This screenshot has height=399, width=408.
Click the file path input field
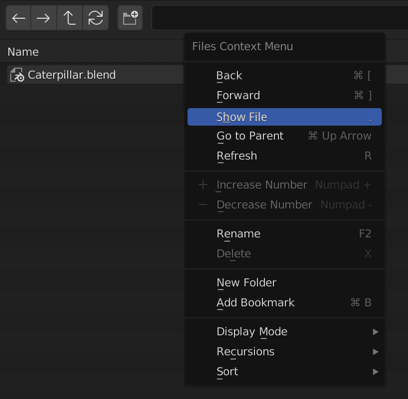280,18
